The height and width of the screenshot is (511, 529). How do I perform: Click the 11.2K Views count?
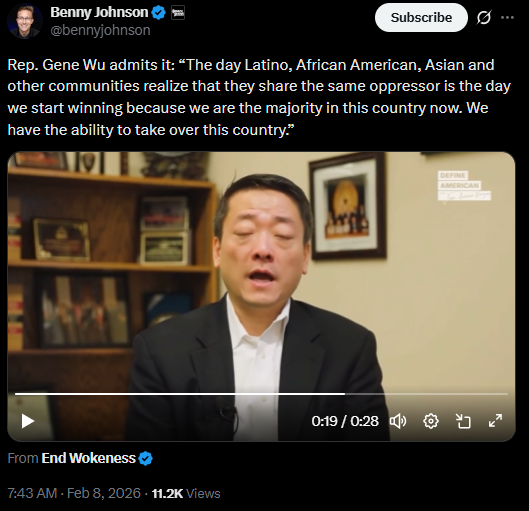point(186,493)
